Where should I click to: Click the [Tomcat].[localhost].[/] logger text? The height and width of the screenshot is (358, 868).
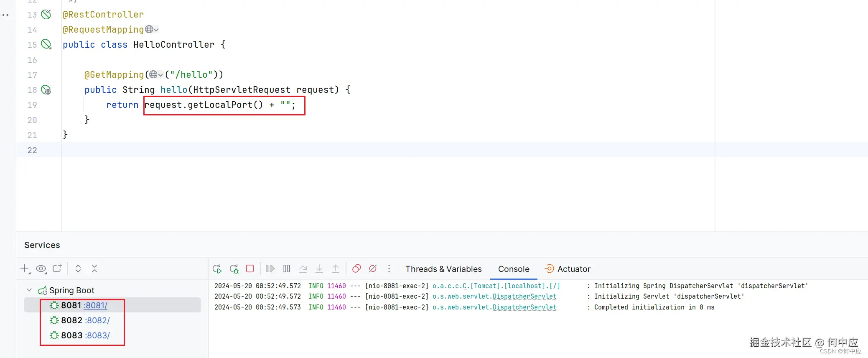click(515, 286)
